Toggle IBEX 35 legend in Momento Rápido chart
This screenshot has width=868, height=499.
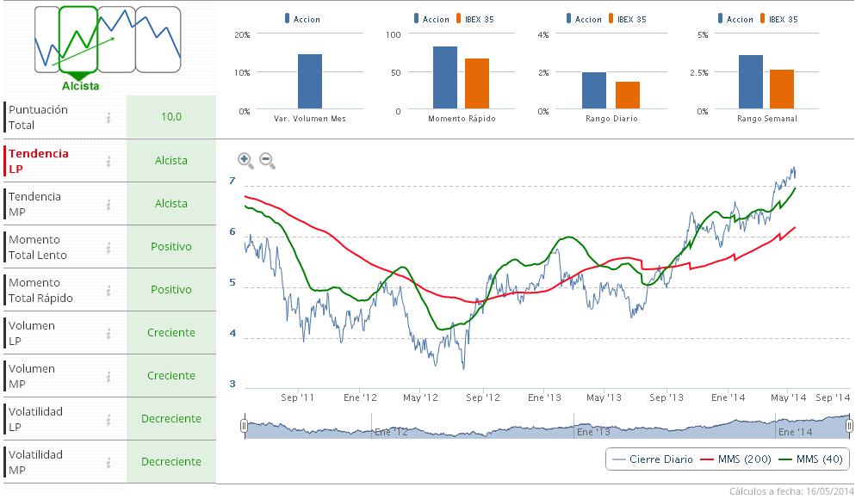click(475, 19)
